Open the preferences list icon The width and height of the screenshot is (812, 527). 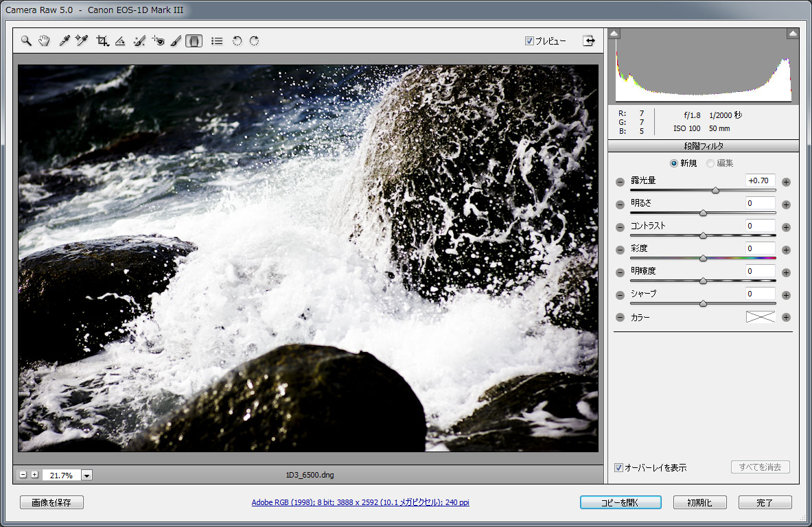(x=217, y=41)
